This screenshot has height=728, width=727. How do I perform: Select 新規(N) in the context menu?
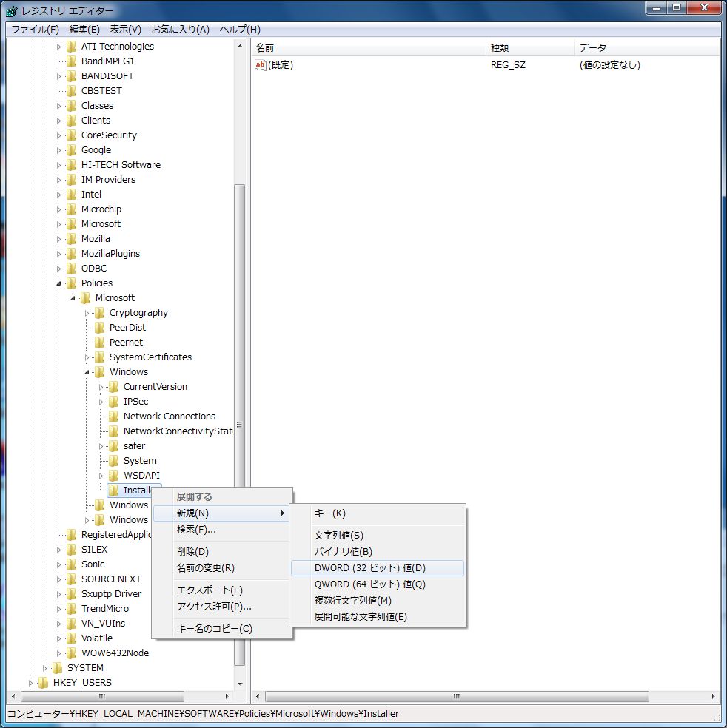pos(221,513)
